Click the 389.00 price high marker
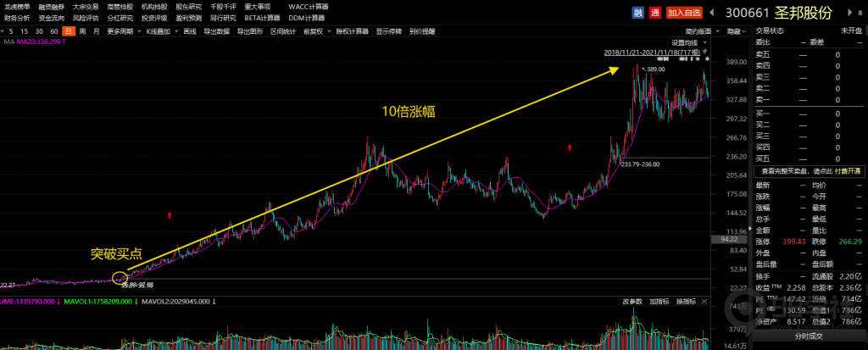This screenshot has width=868, height=350. click(x=654, y=69)
